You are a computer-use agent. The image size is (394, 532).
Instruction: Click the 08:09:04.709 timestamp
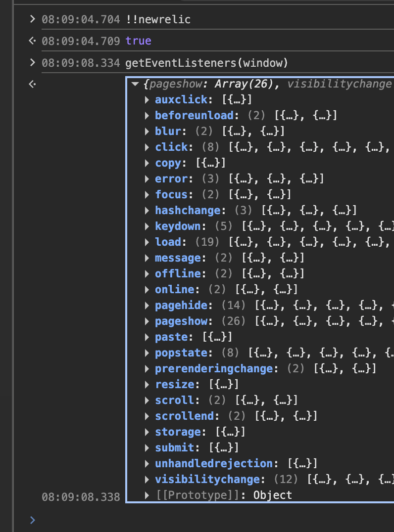(x=81, y=41)
